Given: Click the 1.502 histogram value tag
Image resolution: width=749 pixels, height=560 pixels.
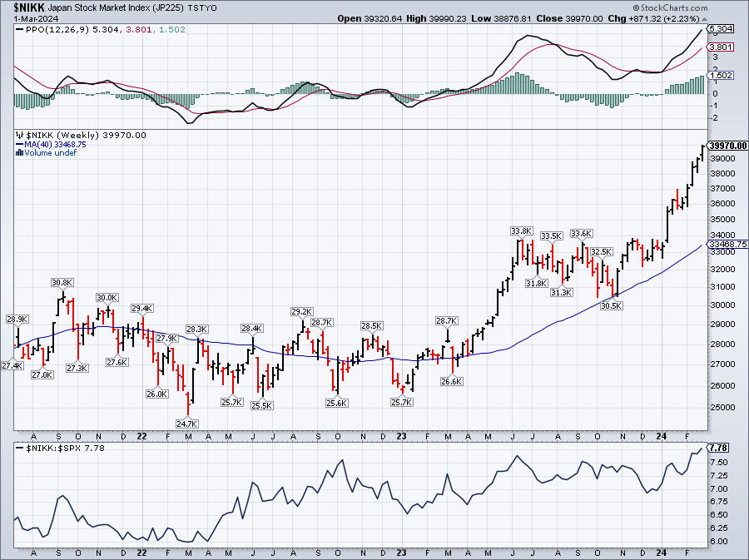Looking at the screenshot, I should click(x=719, y=75).
